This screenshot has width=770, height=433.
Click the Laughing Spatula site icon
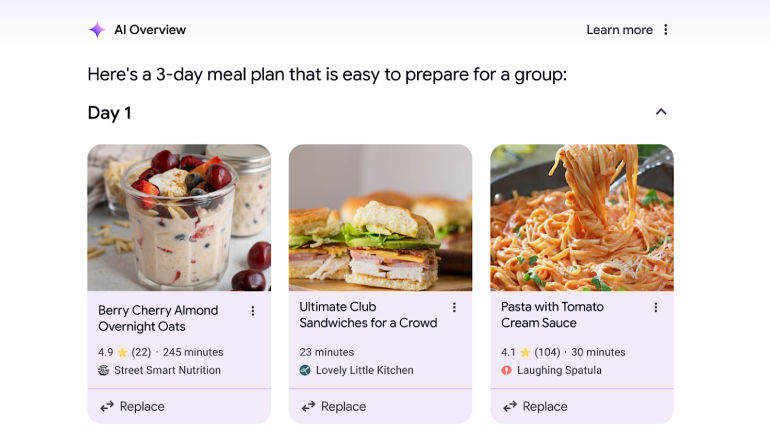(x=507, y=370)
